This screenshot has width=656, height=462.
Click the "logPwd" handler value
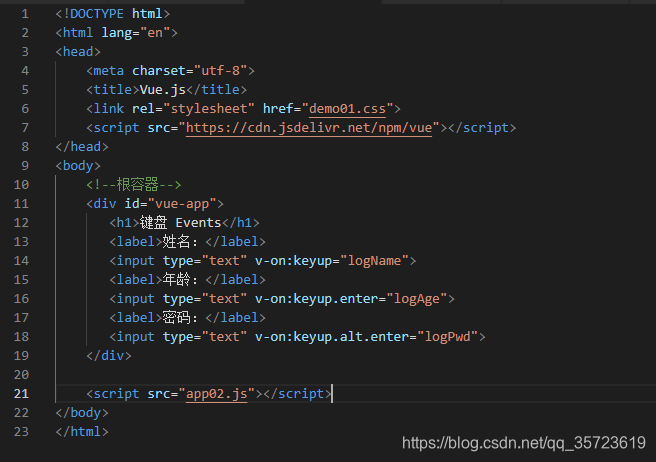tap(447, 337)
